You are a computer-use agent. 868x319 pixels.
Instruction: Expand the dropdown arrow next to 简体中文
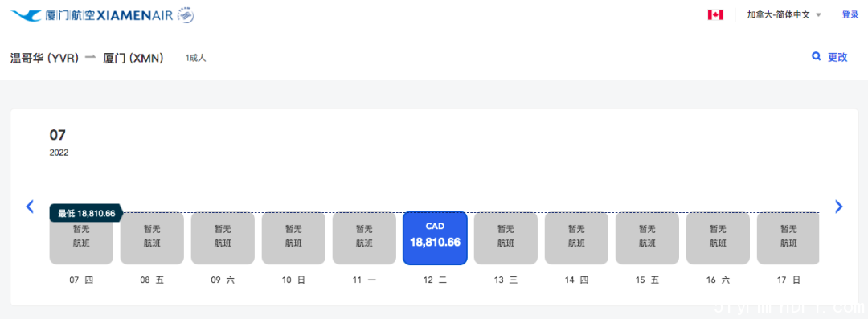(x=818, y=15)
